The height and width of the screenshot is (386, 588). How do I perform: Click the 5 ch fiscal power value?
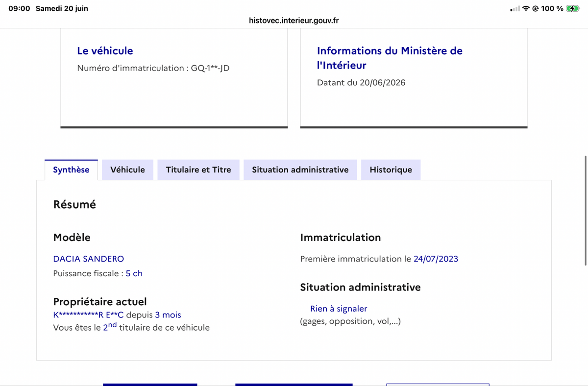(x=134, y=273)
